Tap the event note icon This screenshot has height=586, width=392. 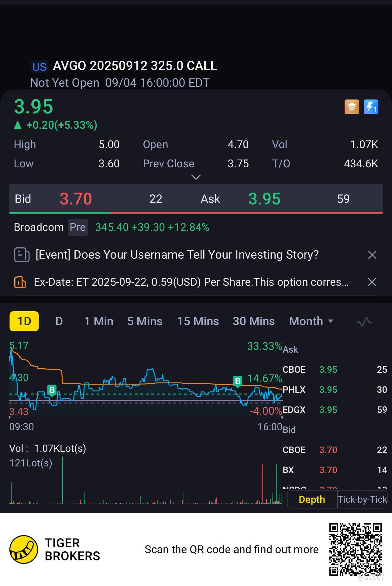coord(22,255)
